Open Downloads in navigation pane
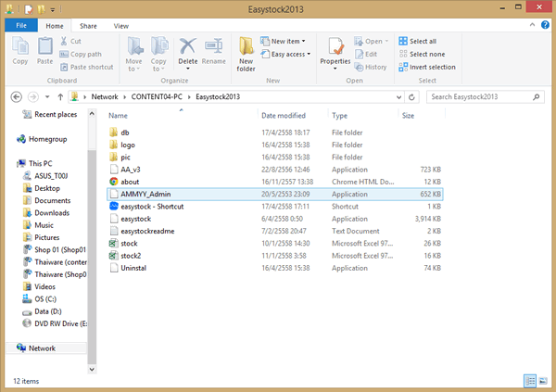This screenshot has width=556, height=392. coord(52,212)
